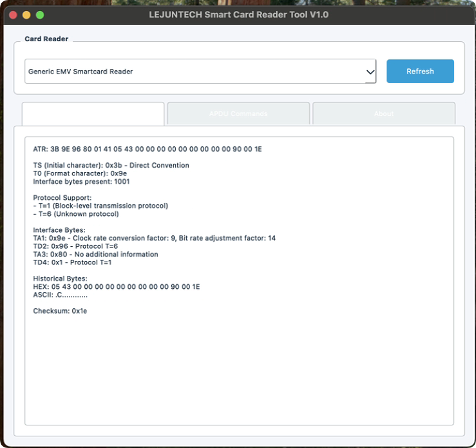Select the Generic EMV Smartcard Reader field
The height and width of the screenshot is (448, 476).
click(193, 72)
